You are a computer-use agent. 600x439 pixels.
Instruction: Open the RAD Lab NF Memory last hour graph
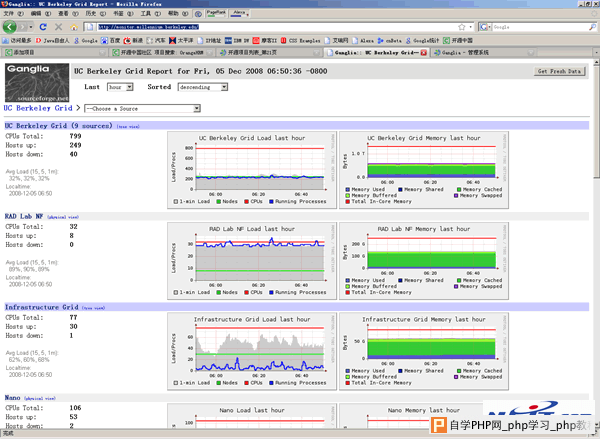click(424, 261)
